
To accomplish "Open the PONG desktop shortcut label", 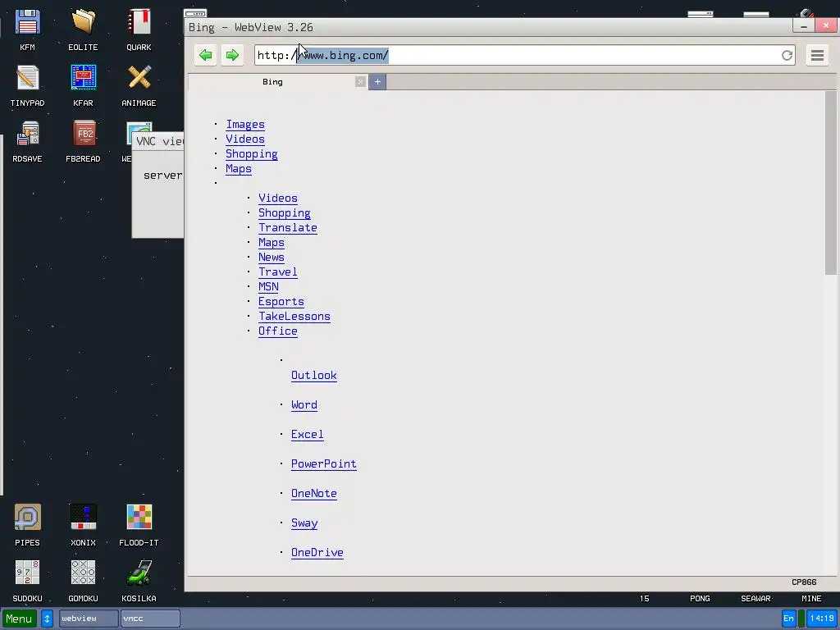I will (700, 599).
